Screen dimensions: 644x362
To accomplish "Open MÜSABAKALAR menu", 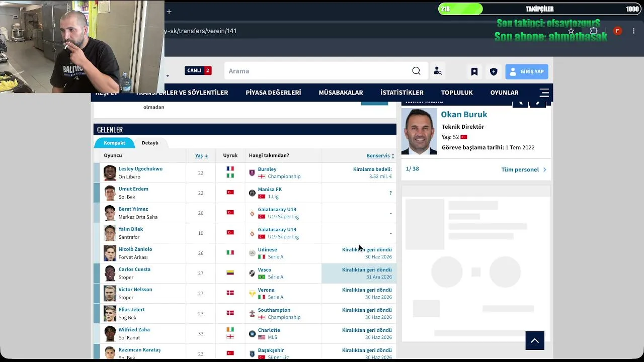I will pyautogui.click(x=341, y=93).
